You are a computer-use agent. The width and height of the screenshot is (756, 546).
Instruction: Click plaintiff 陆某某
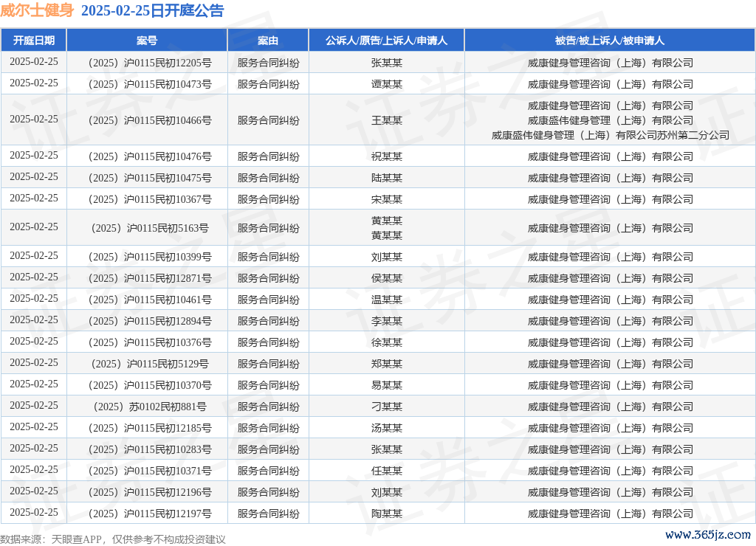(387, 178)
